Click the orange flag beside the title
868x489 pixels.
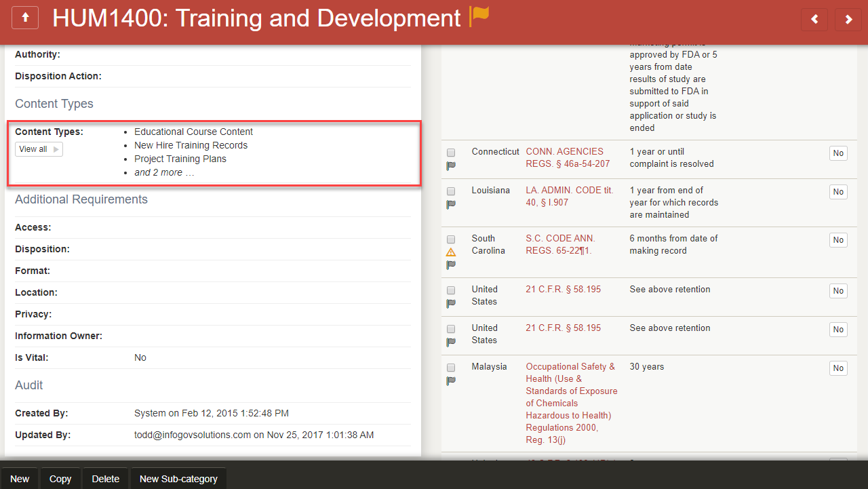[x=479, y=16]
